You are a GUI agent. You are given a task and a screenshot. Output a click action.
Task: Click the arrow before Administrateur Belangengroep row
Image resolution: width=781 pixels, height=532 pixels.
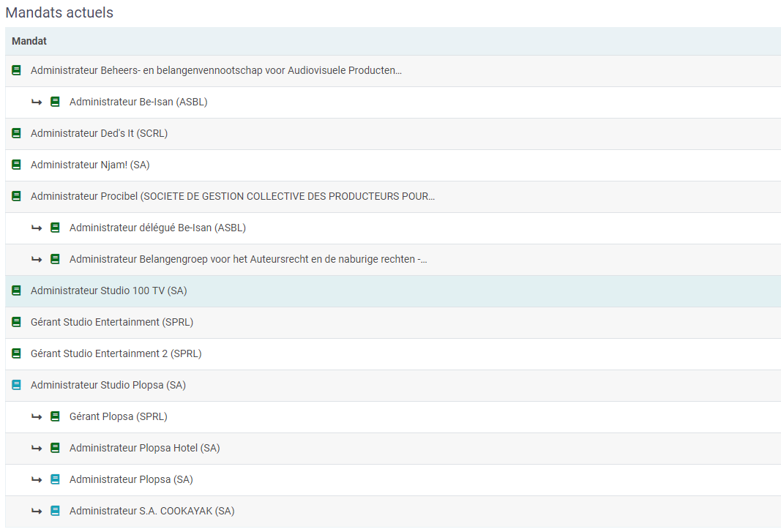(37, 259)
